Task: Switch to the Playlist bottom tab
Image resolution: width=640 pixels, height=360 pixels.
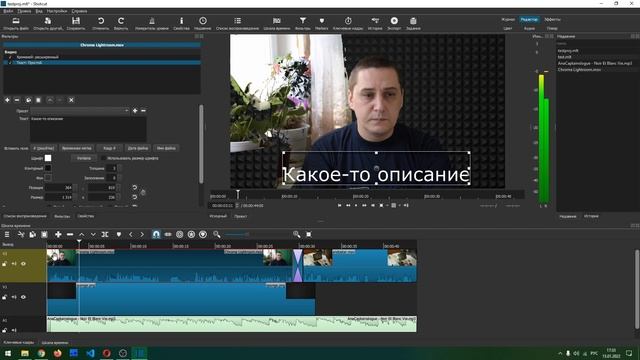Action: 25,216
